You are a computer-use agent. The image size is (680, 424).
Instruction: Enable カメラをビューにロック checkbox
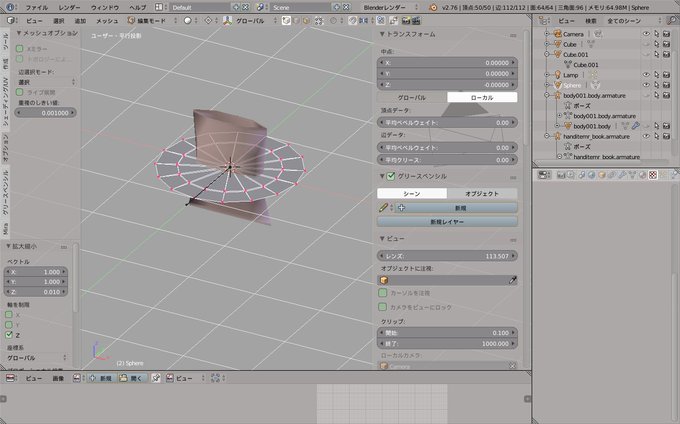[382, 307]
